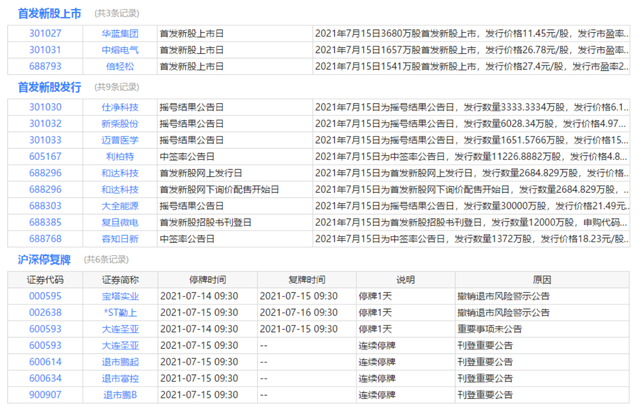Click stock code 000595
Image resolution: width=640 pixels, height=405 pixels.
(45, 296)
